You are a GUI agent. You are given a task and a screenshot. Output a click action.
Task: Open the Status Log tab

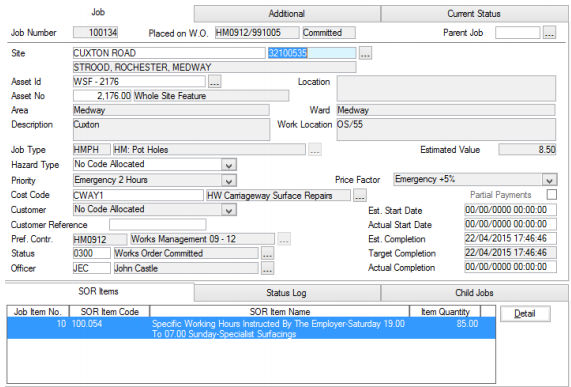[x=287, y=293]
